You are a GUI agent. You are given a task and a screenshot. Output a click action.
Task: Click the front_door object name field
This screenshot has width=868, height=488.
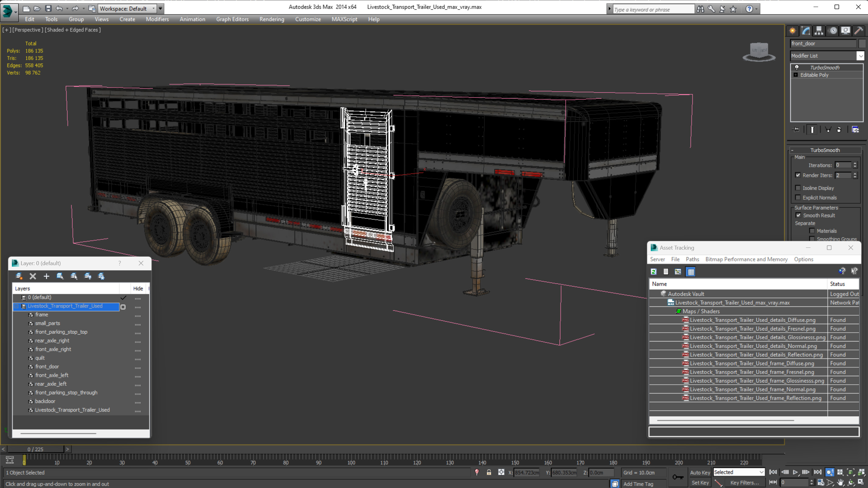coord(823,43)
